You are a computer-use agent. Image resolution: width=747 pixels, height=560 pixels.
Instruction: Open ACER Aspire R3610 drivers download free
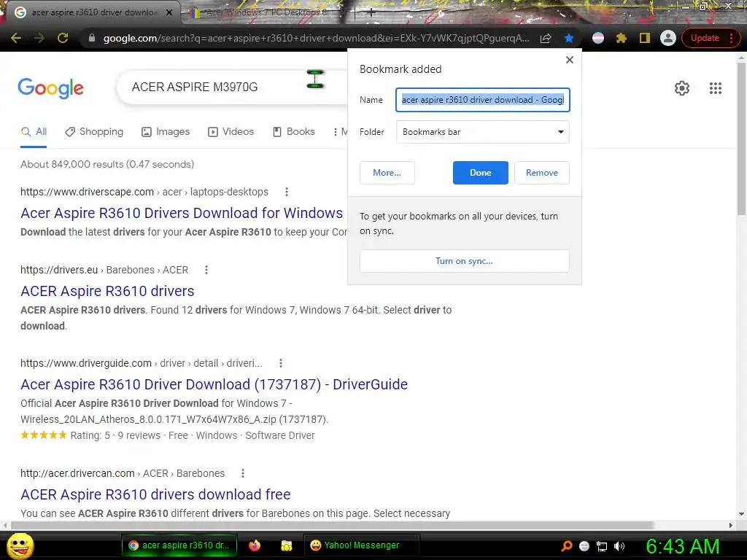[x=155, y=494]
